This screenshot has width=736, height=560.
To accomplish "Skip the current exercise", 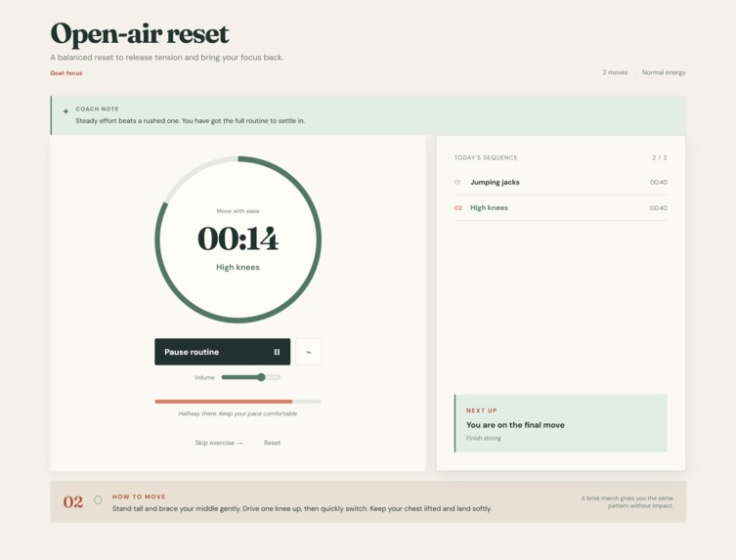I will coord(219,443).
